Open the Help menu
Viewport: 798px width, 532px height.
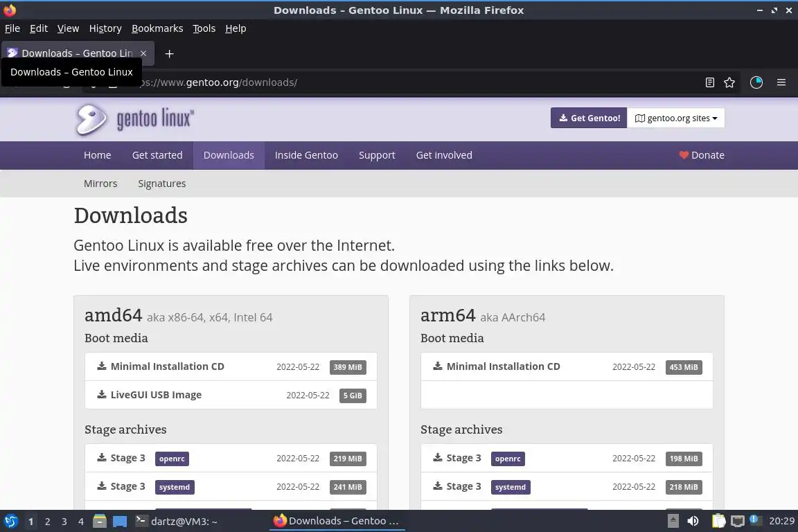pos(236,28)
